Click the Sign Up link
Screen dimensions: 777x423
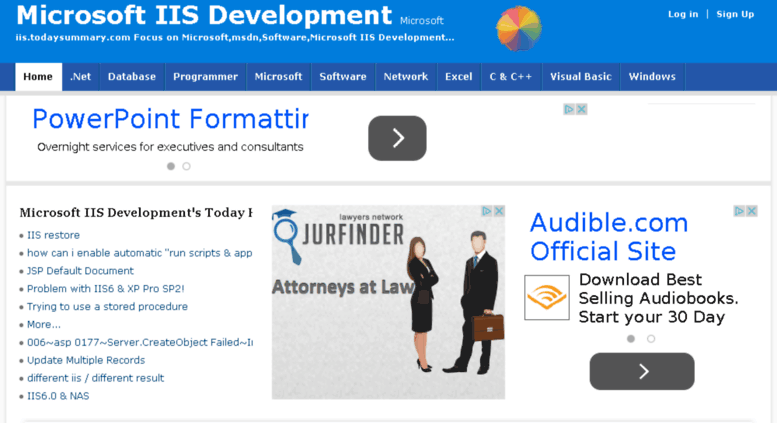coord(735,14)
